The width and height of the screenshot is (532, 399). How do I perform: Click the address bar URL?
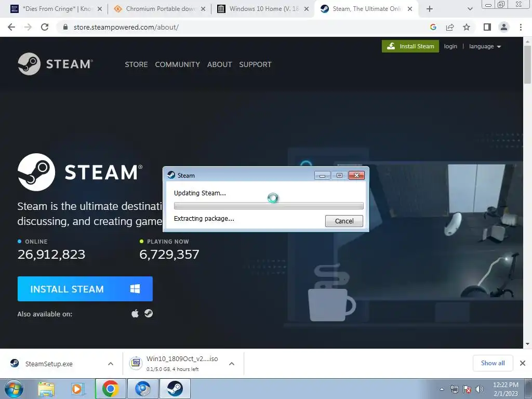pyautogui.click(x=126, y=27)
